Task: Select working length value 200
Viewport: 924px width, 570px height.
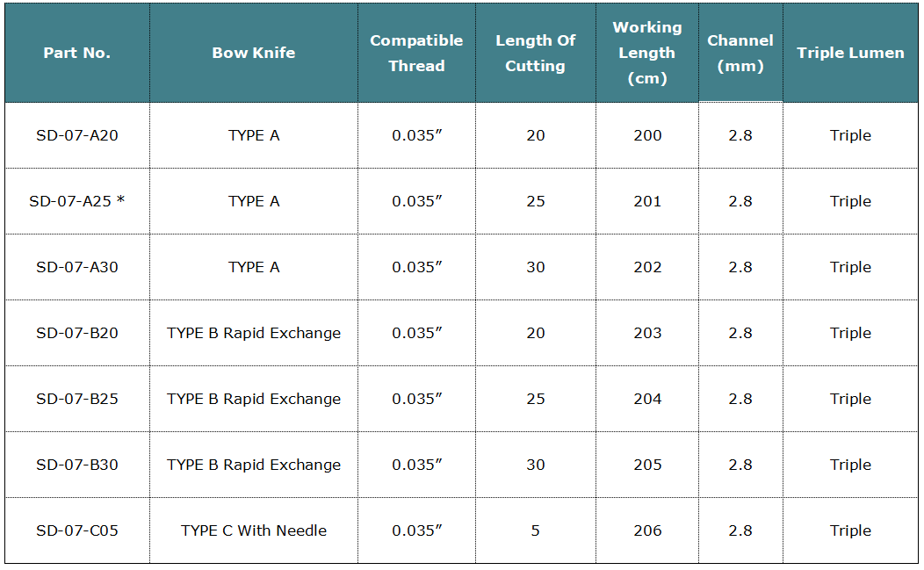Action: pos(647,135)
